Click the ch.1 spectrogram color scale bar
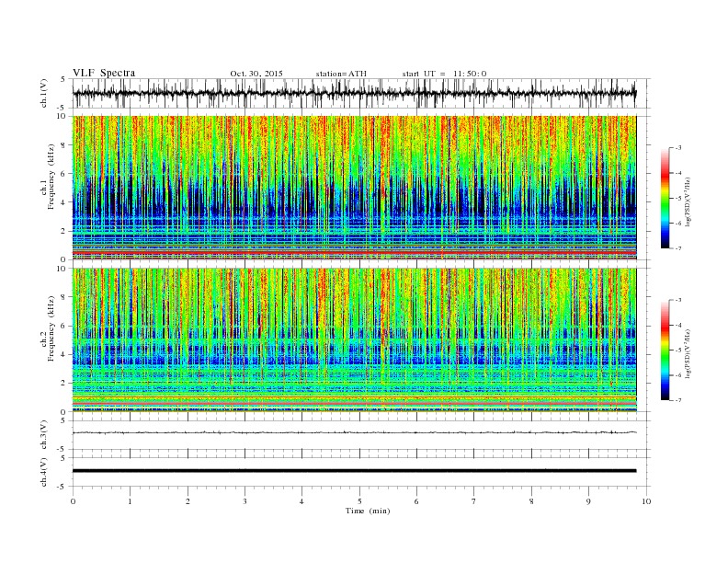 665,198
